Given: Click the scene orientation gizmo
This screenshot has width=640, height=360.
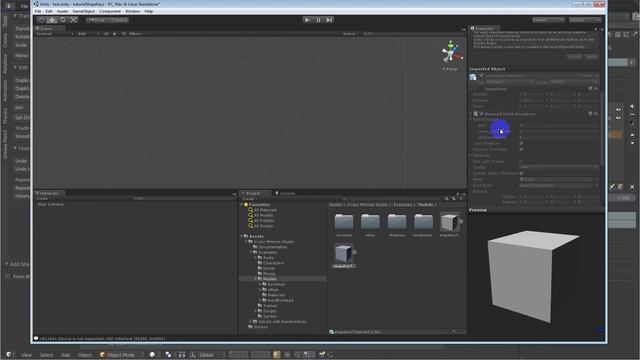Looking at the screenshot, I should [x=451, y=52].
